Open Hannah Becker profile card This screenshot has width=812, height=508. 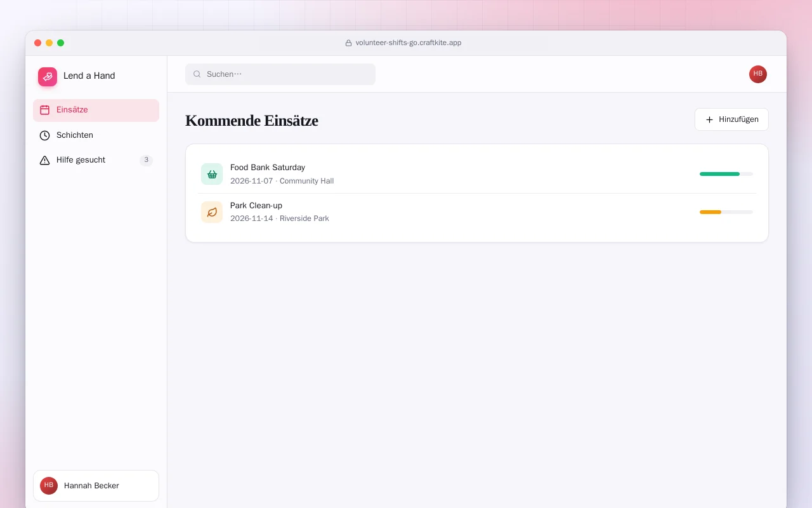[x=96, y=486]
